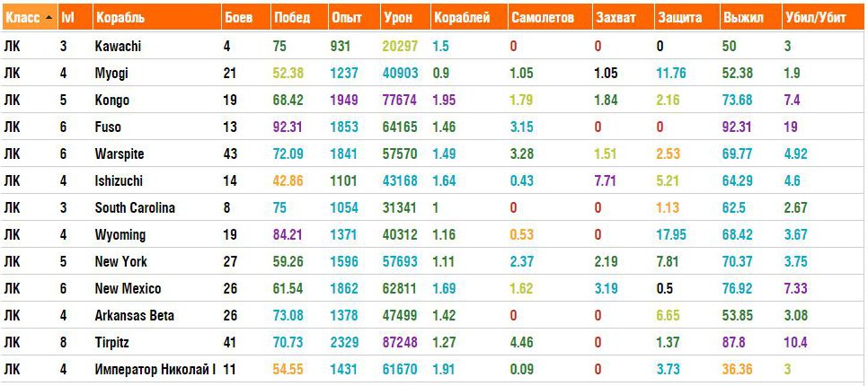Image resolution: width=868 pixels, height=386 pixels.
Task: Sort ships by Побед column
Action: (x=293, y=18)
